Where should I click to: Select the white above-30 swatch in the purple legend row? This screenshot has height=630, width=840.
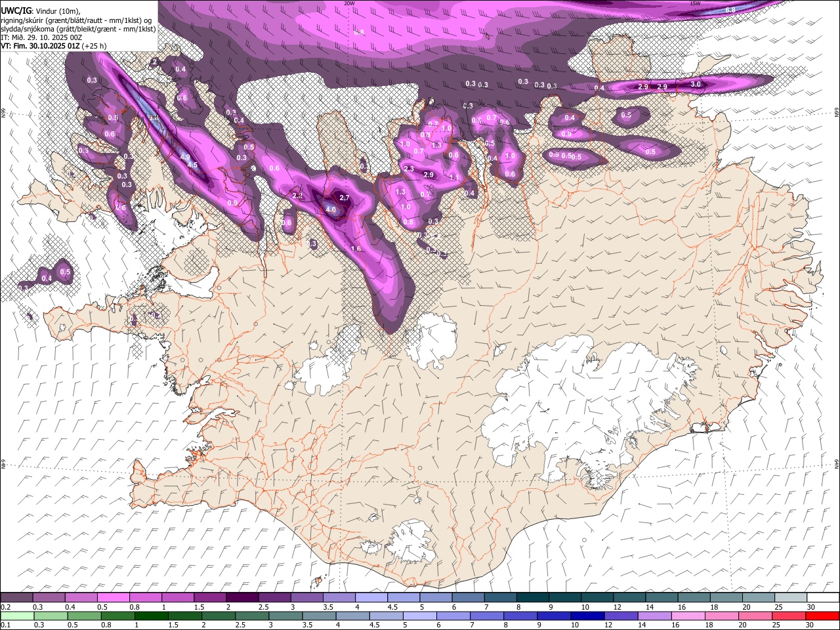823,598
